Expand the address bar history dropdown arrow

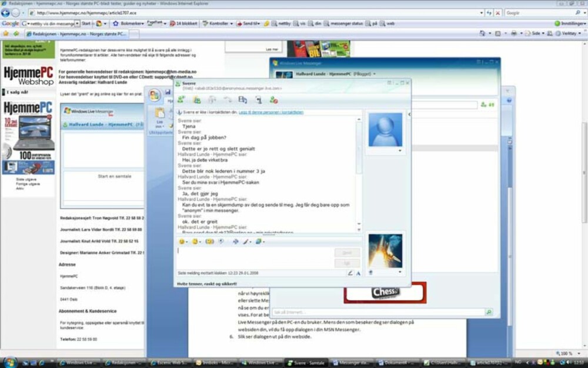click(x=482, y=13)
